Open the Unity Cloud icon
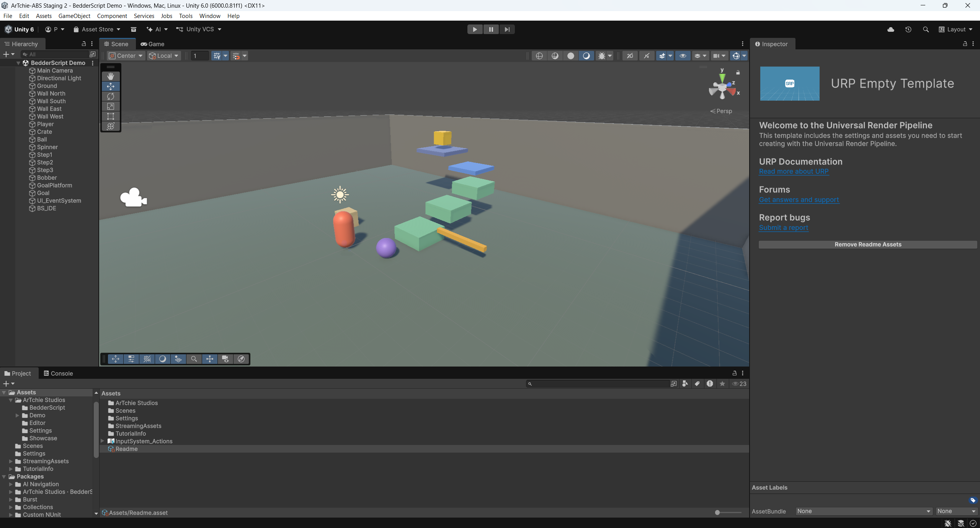This screenshot has width=980, height=528. coord(891,29)
